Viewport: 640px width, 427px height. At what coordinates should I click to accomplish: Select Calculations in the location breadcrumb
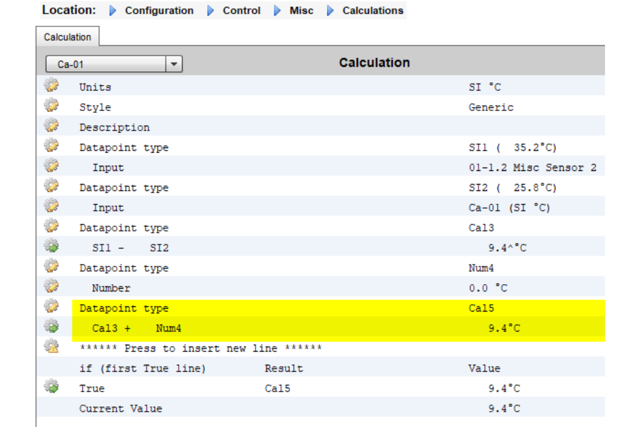coord(373,11)
